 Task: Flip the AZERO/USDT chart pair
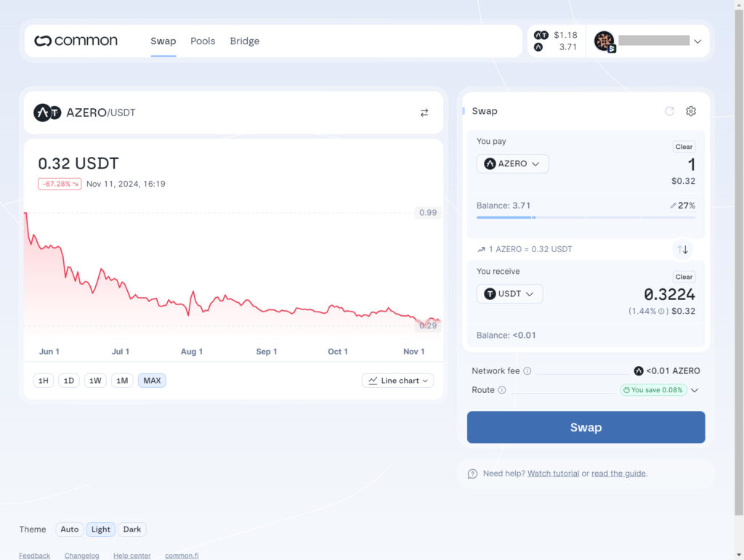pos(424,113)
